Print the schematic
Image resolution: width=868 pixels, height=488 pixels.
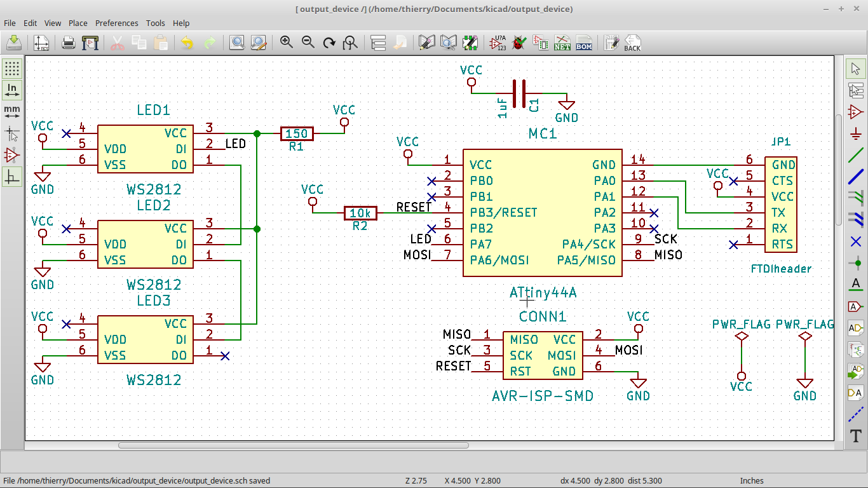click(69, 43)
